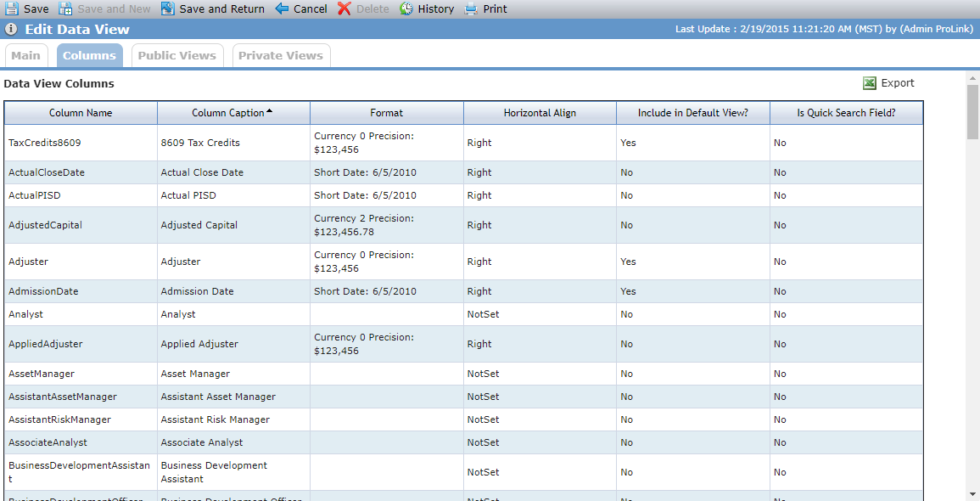Screen dimensions: 980x501
Task: Click the vertical scrollbar thumb
Action: pos(972,111)
